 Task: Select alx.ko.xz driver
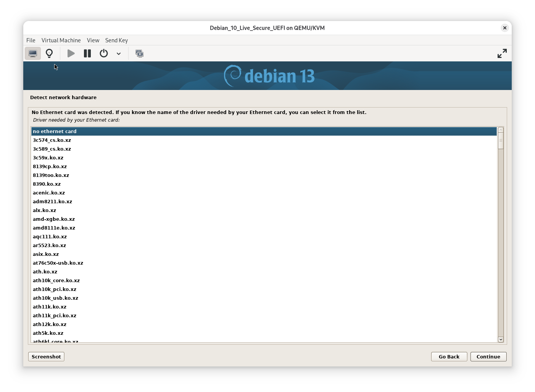[264, 210]
